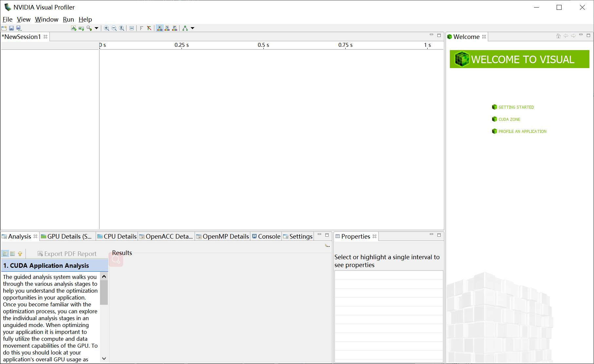Click the pin icon in Results pane corner

point(327,246)
